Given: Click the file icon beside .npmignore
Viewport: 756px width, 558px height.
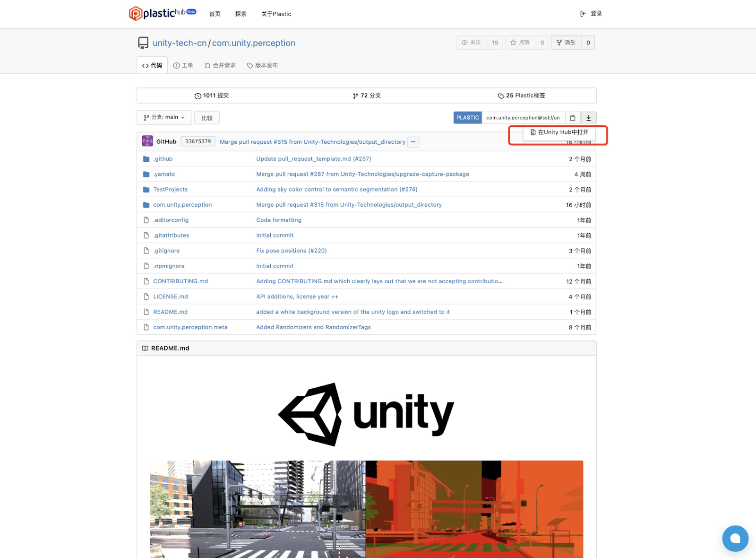Looking at the screenshot, I should pos(146,266).
